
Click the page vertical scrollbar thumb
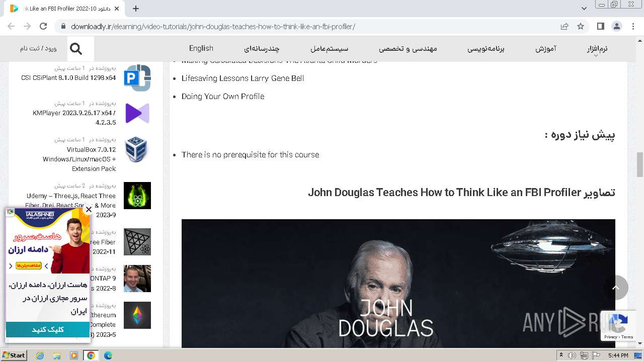pyautogui.click(x=640, y=164)
